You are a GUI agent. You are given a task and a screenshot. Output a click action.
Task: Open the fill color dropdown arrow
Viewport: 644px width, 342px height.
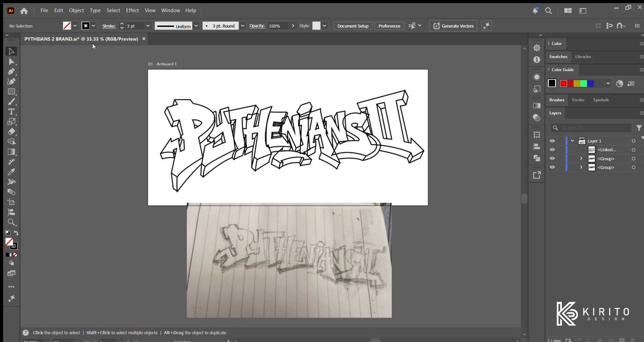click(x=75, y=26)
